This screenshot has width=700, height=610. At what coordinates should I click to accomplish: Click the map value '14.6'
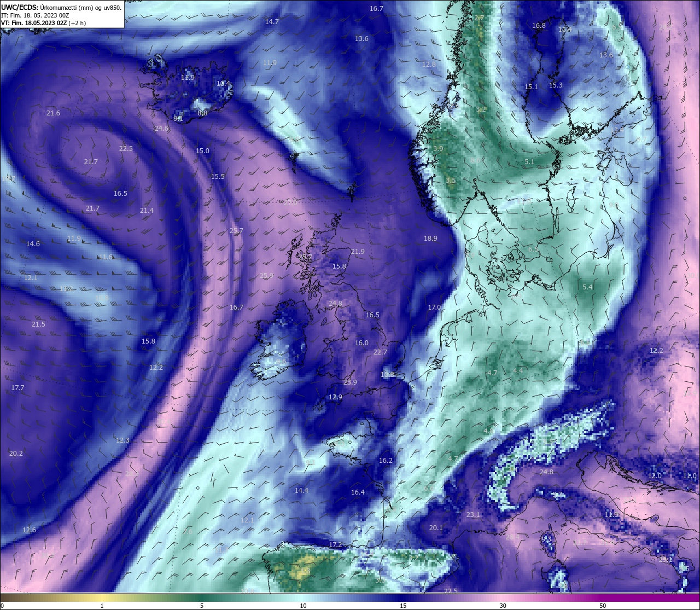point(33,244)
